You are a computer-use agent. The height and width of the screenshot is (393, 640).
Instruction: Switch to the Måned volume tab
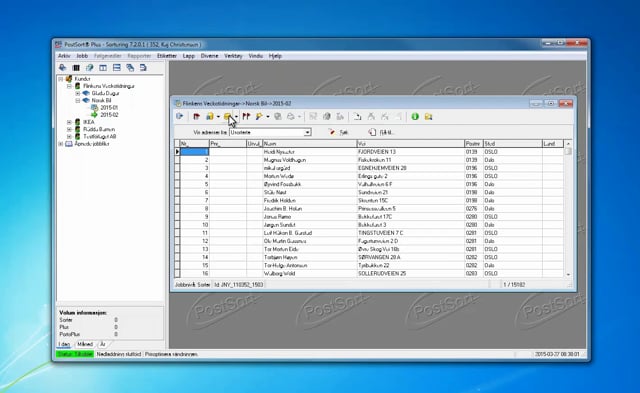[x=85, y=344]
